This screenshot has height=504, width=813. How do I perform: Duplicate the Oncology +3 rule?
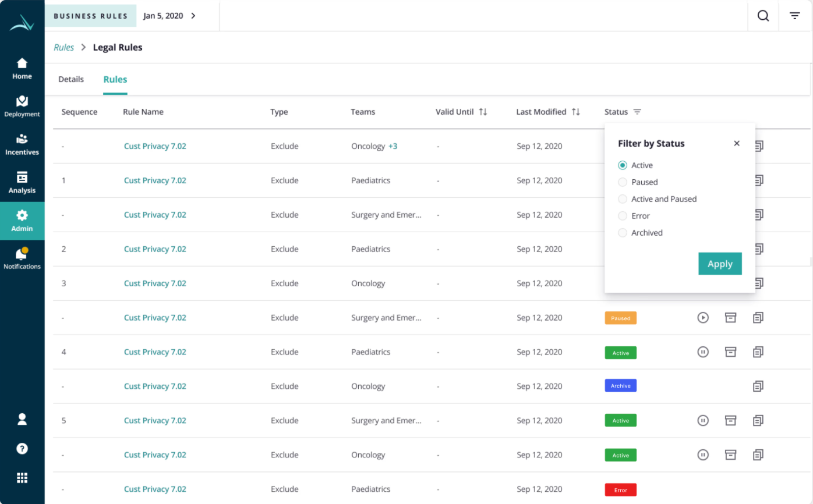(759, 146)
